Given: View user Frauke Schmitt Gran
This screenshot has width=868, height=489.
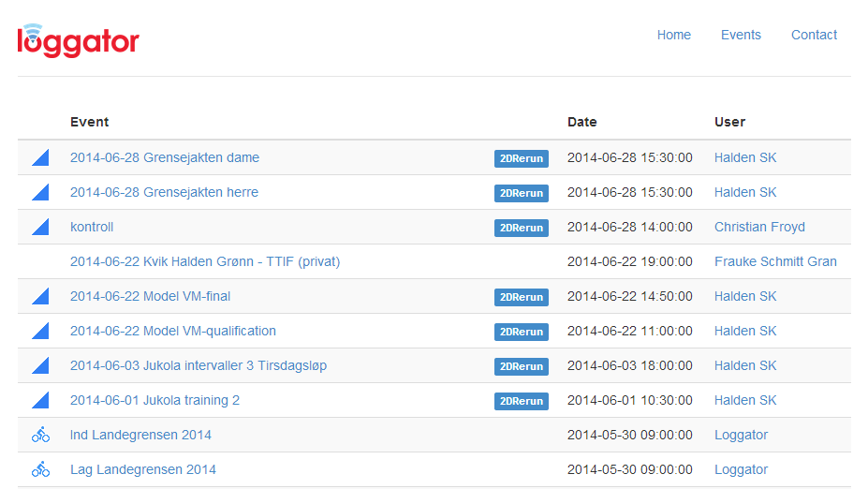Looking at the screenshot, I should 775,261.
